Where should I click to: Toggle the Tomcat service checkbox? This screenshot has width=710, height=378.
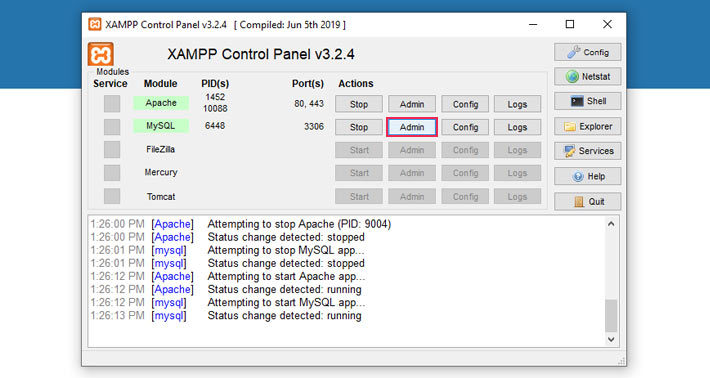112,196
